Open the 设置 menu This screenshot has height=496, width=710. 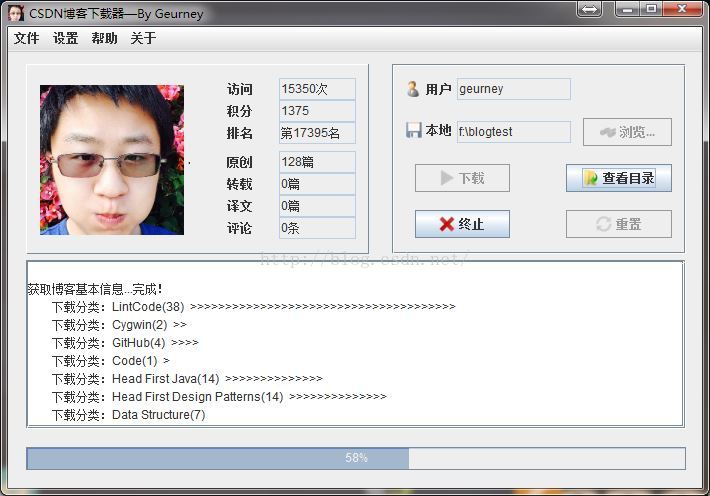[x=66, y=38]
